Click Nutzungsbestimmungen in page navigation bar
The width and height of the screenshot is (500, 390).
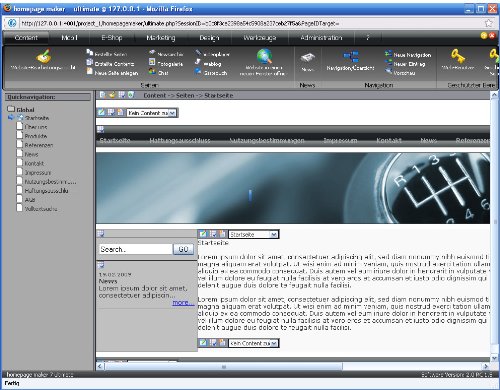click(x=267, y=140)
